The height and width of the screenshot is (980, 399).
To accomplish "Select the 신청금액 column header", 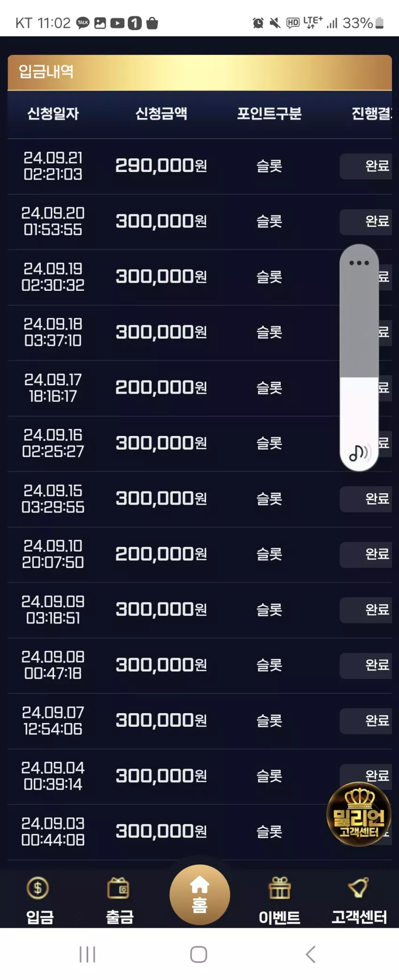I will [x=161, y=113].
